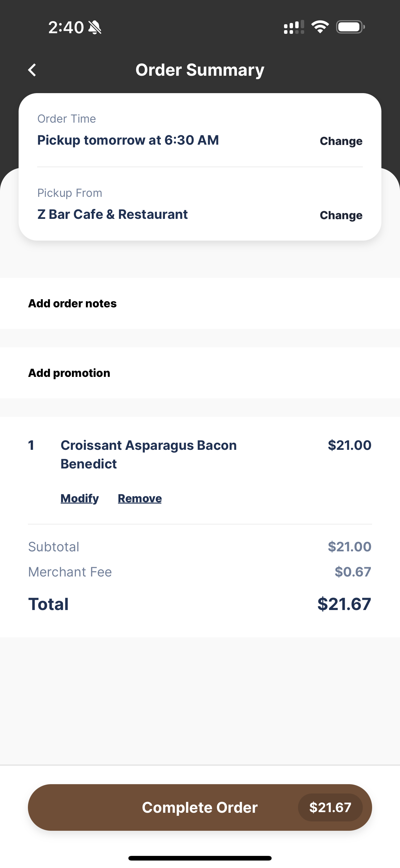The image size is (400, 868).
Task: Tap the muted bell status icon
Action: coord(95,27)
